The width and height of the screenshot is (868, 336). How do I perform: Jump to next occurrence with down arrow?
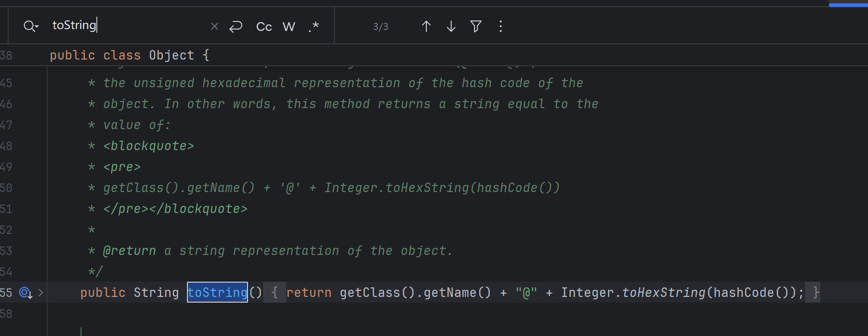[451, 26]
